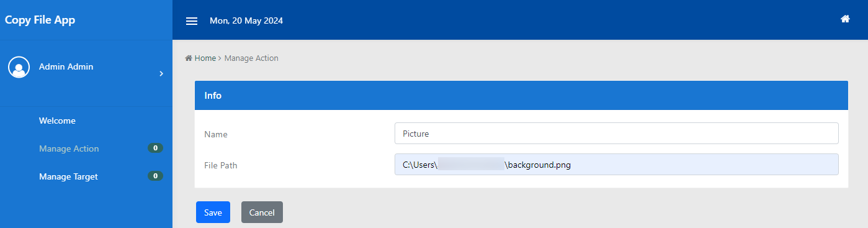
Task: Click the Manage Target count badge
Action: (x=155, y=176)
